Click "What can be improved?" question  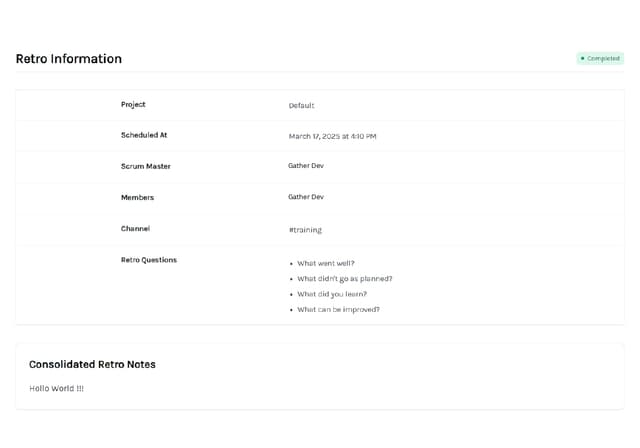338,310
